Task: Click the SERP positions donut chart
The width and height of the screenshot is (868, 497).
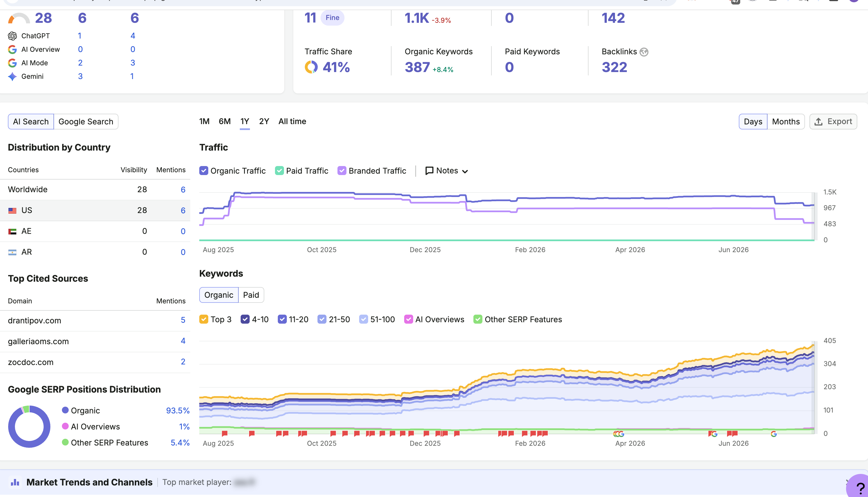Action: [29, 427]
